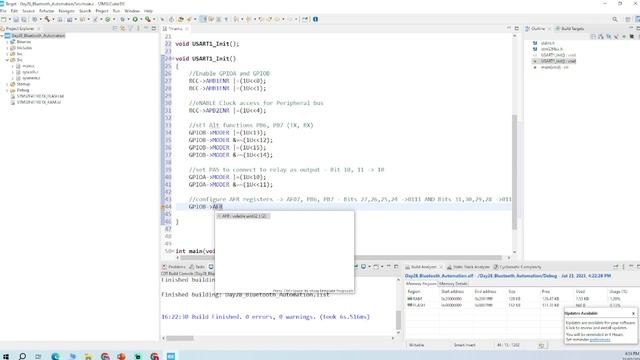Viewport: 640px width, 360px height.
Task: Close the main.c editor tab
Action: coord(187,29)
